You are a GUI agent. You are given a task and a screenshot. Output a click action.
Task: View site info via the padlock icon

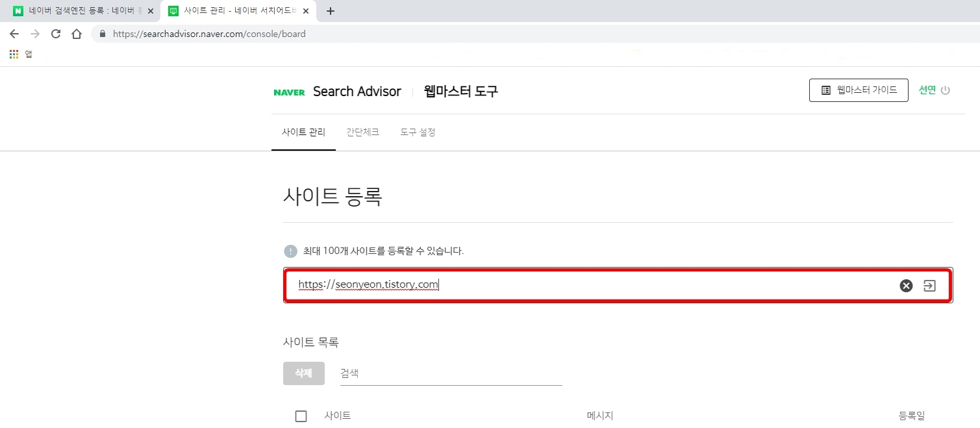click(x=103, y=34)
